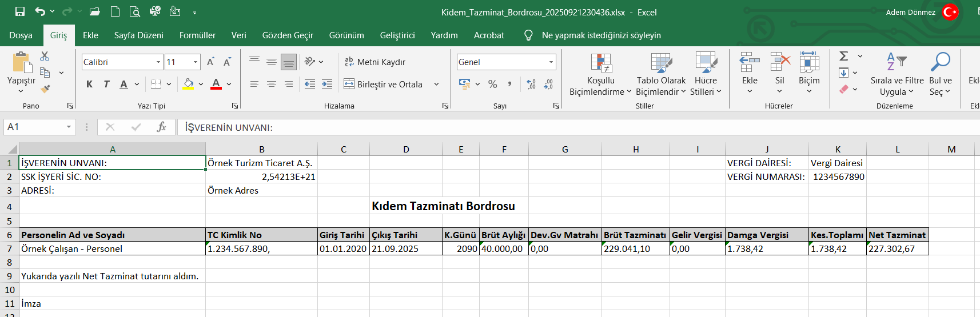Viewport: 980px width, 317px height.
Task: Activate the Format Painter brush
Action: pyautogui.click(x=45, y=89)
